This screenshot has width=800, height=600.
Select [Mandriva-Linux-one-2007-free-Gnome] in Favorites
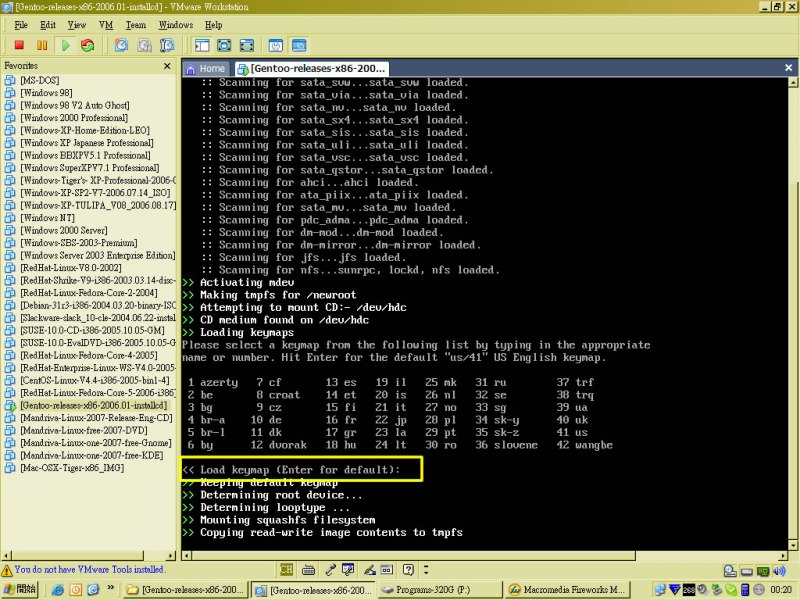96,443
